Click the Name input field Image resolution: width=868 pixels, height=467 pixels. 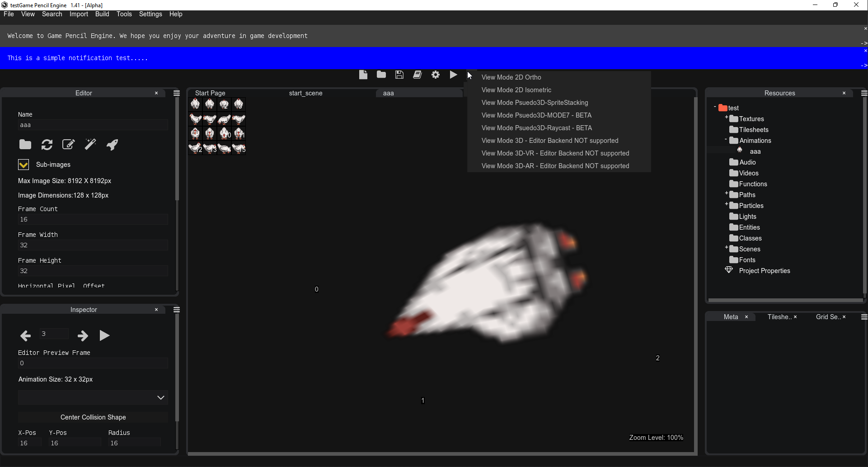pos(93,125)
